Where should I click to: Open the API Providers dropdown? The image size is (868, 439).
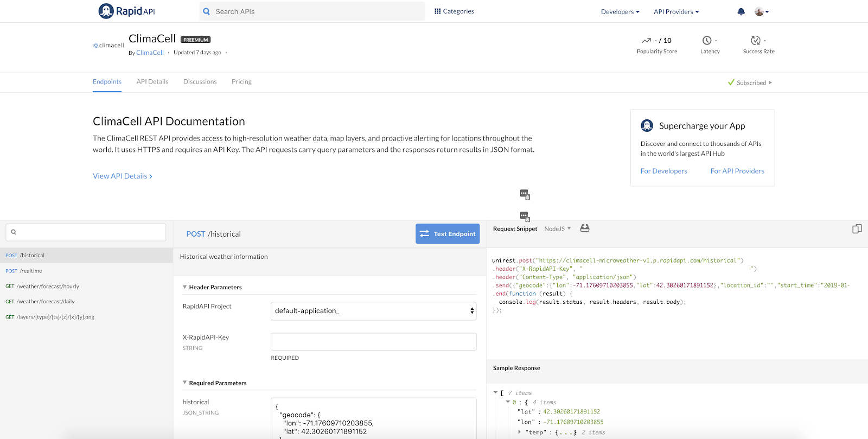tap(676, 12)
